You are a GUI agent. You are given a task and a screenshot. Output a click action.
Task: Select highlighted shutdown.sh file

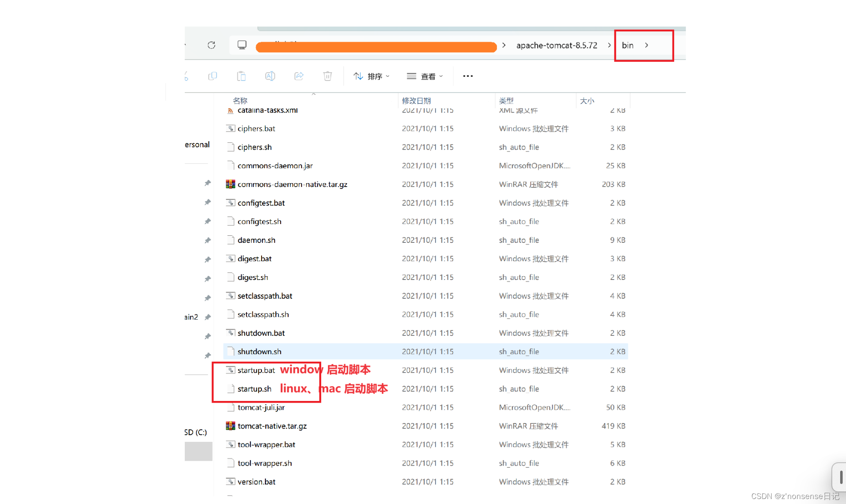(426, 351)
